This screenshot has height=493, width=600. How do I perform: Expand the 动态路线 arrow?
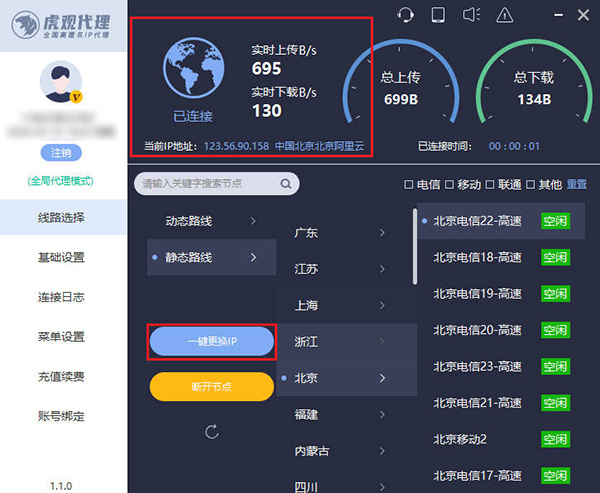tap(253, 221)
